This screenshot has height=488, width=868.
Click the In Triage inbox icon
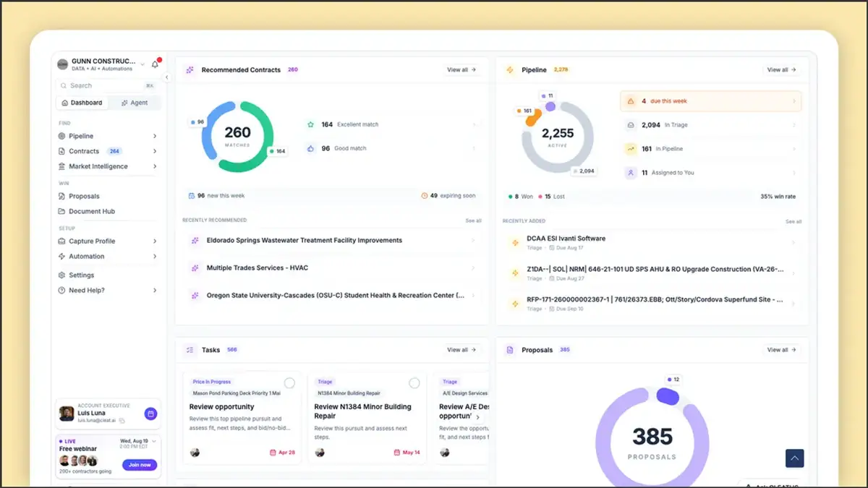coord(631,125)
